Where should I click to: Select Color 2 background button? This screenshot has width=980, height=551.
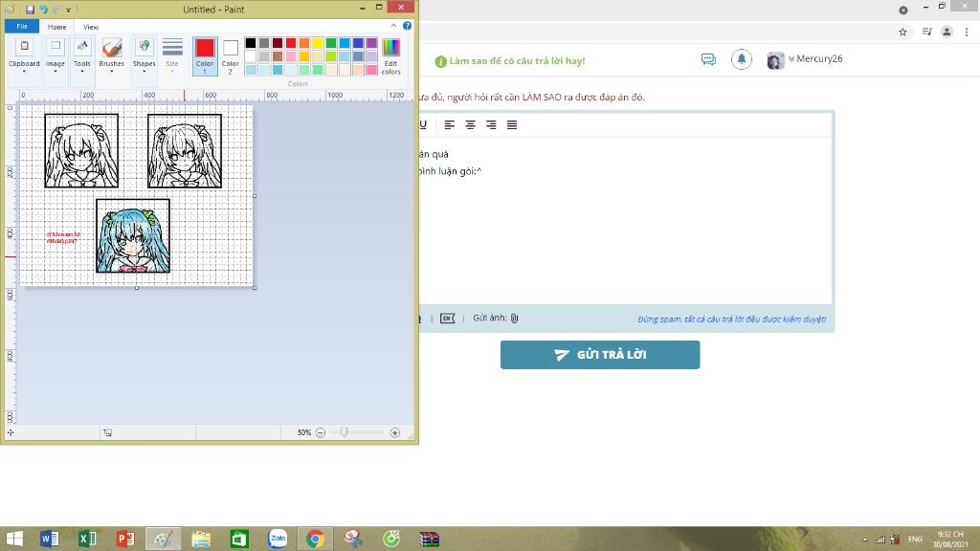[231, 56]
